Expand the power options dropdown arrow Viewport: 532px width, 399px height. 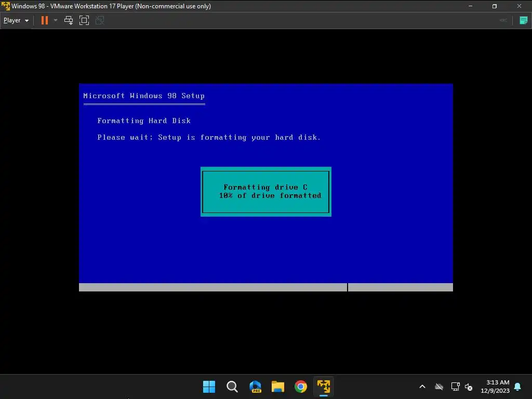pyautogui.click(x=56, y=20)
